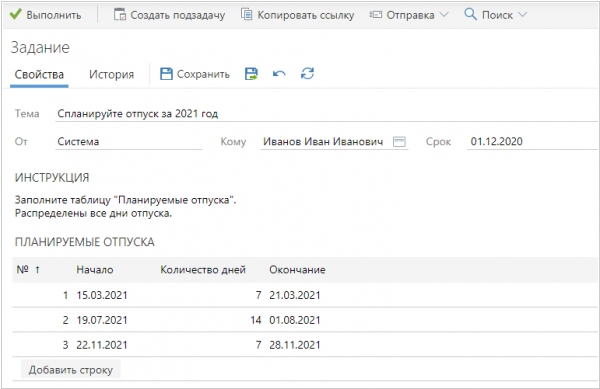This screenshot has height=389, width=600.
Task: Click the 14 days count cell
Action: pos(256,320)
